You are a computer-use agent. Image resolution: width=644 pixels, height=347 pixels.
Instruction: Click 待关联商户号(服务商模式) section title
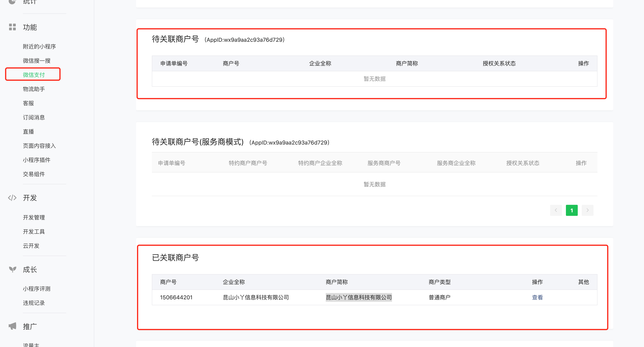[198, 142]
